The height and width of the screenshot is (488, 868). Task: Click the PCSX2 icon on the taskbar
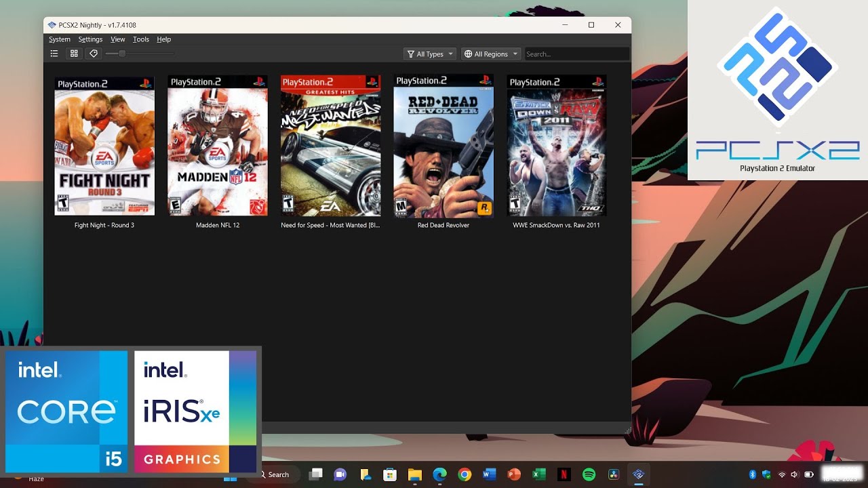pyautogui.click(x=638, y=474)
